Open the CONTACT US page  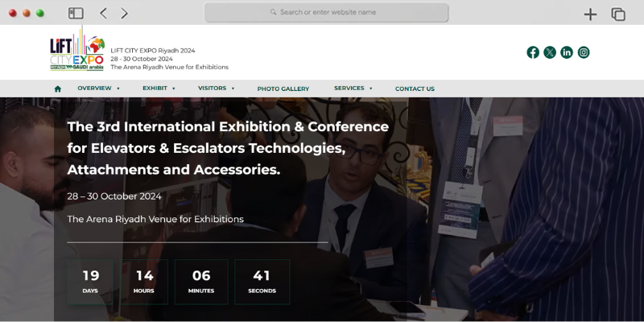415,89
